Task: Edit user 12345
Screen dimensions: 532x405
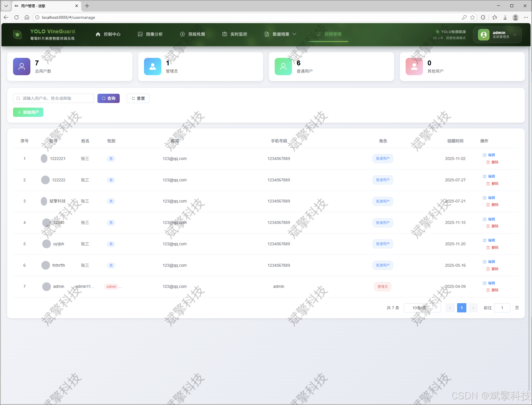Action: coord(489,219)
